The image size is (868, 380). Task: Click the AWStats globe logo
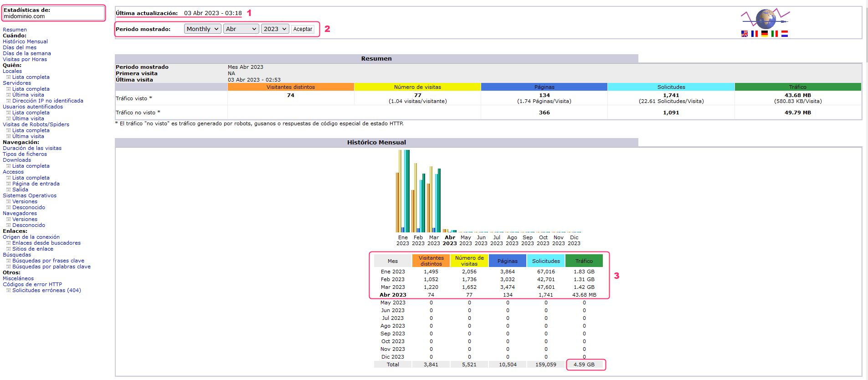pyautogui.click(x=765, y=19)
